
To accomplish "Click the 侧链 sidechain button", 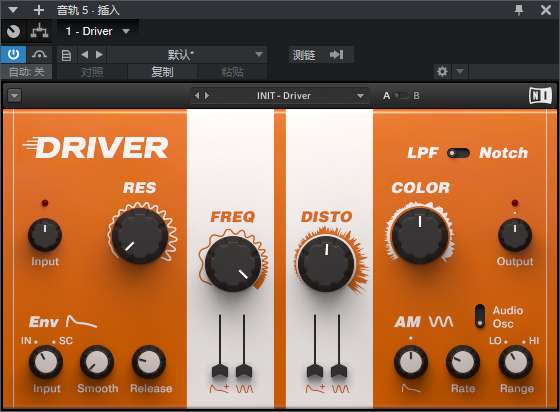I will pyautogui.click(x=304, y=55).
